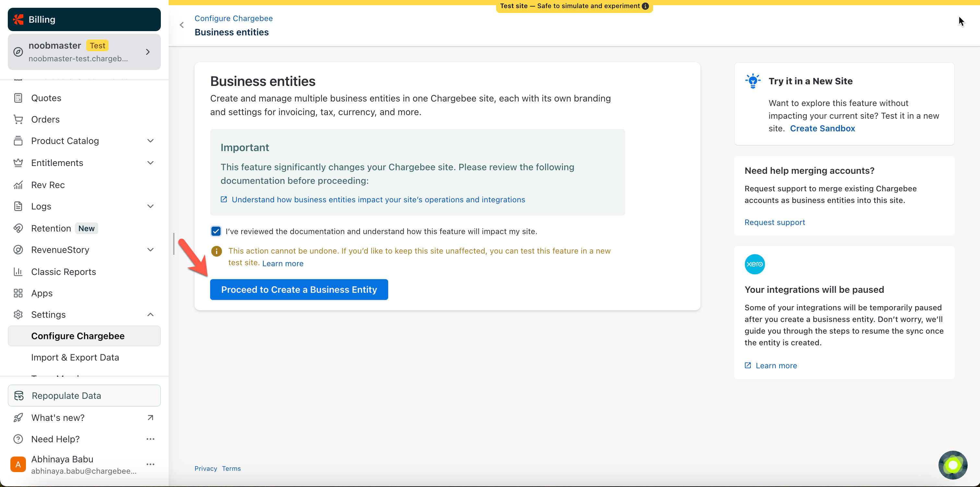Open Apps from the sidebar
This screenshot has width=980, height=487.
coord(42,293)
